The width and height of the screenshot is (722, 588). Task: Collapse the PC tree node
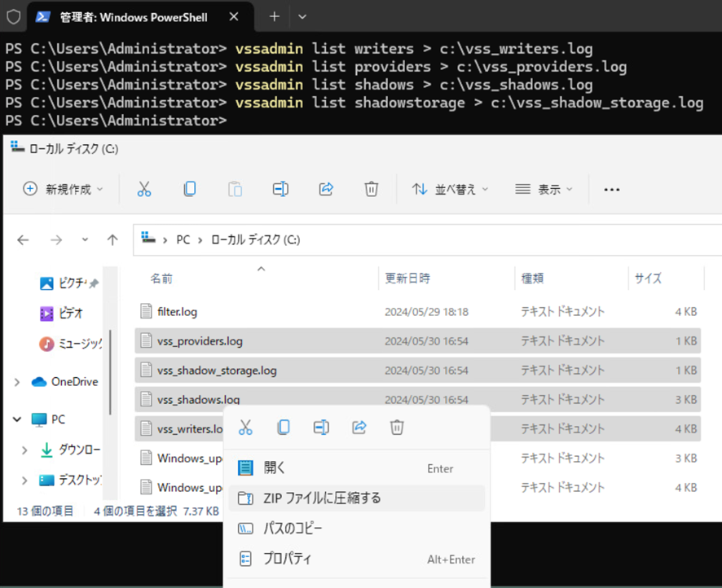pyautogui.click(x=17, y=419)
